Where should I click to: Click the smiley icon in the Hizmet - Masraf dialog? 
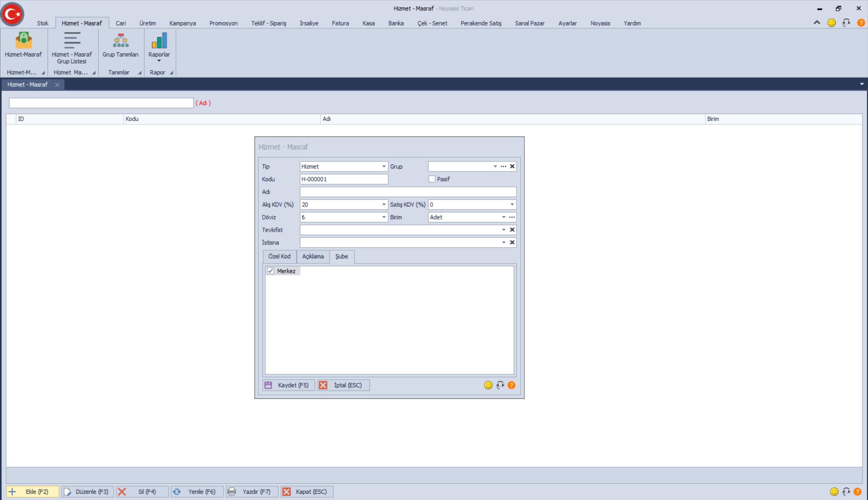(488, 385)
